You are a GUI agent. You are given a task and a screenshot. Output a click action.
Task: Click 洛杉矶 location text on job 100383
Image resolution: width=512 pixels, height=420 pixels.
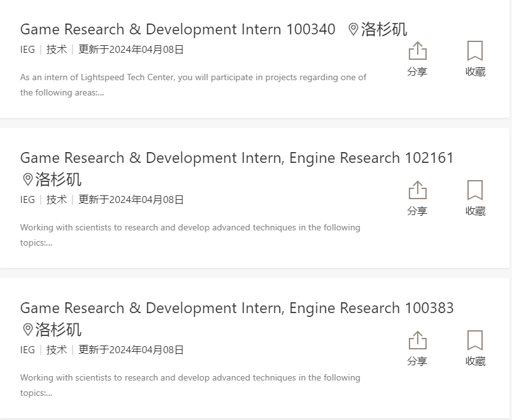(59, 330)
